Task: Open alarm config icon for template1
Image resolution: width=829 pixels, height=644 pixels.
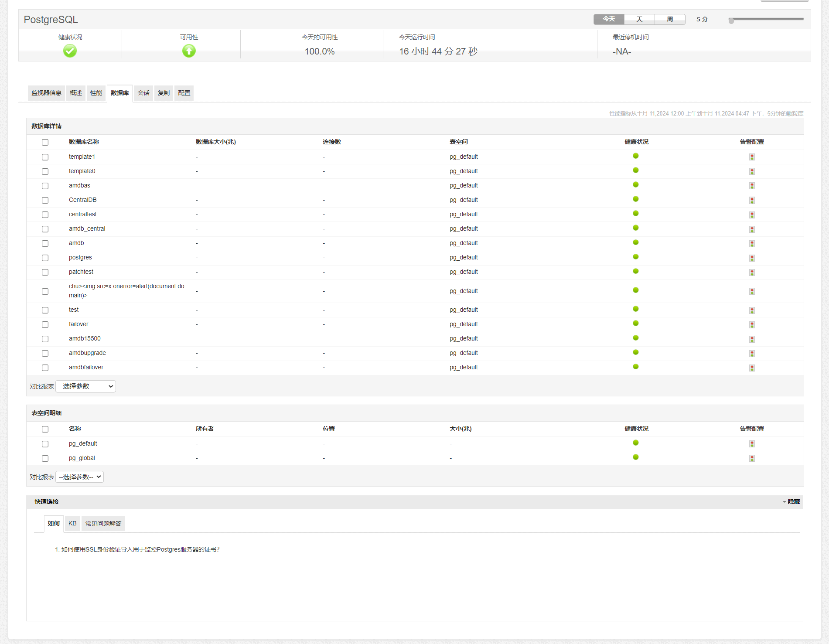Action: [752, 157]
